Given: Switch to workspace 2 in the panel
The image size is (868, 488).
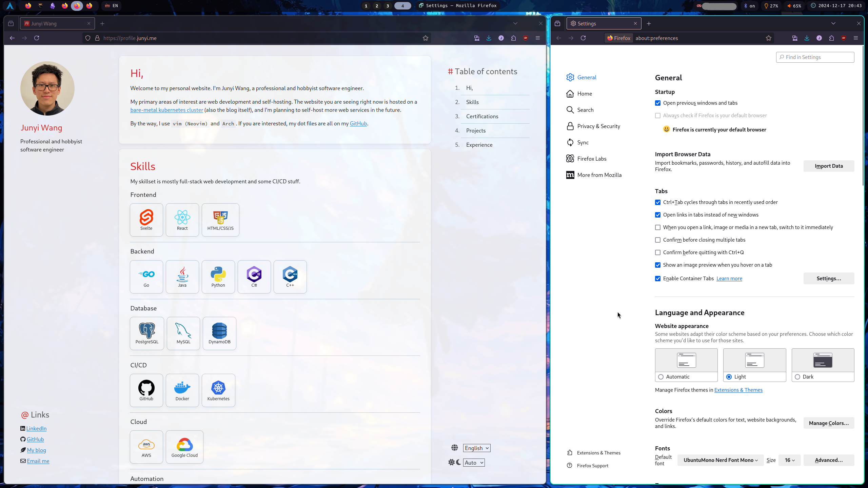Looking at the screenshot, I should [x=377, y=6].
